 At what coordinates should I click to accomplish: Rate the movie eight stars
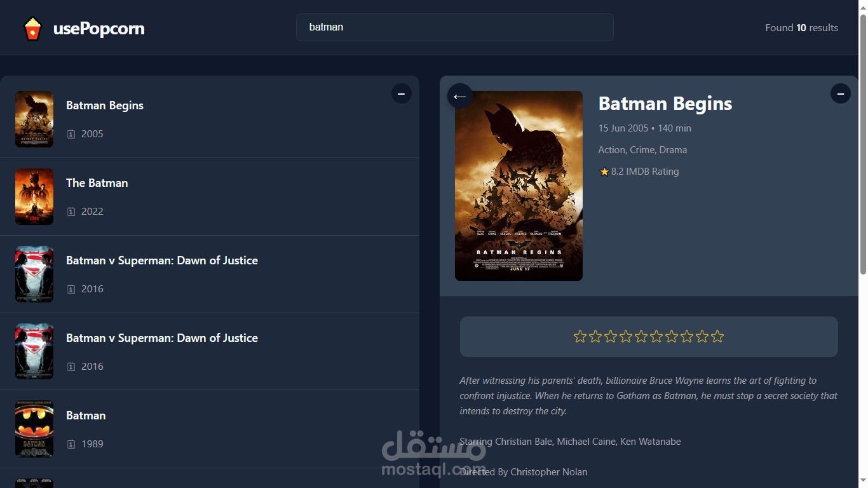tap(687, 337)
